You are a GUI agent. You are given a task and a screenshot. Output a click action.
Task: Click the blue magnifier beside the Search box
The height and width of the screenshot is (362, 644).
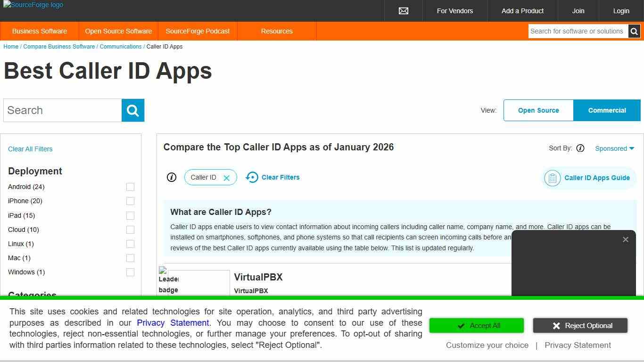[132, 110]
